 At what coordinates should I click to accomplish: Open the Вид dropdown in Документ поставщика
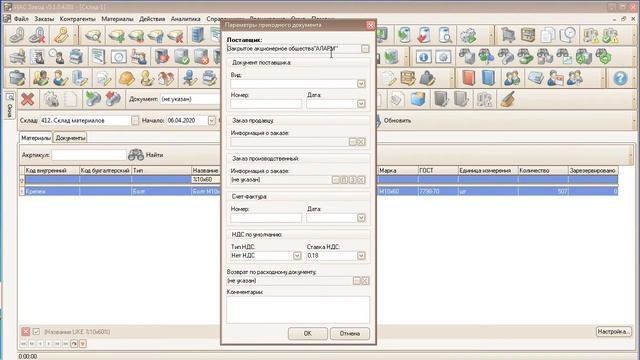361,84
